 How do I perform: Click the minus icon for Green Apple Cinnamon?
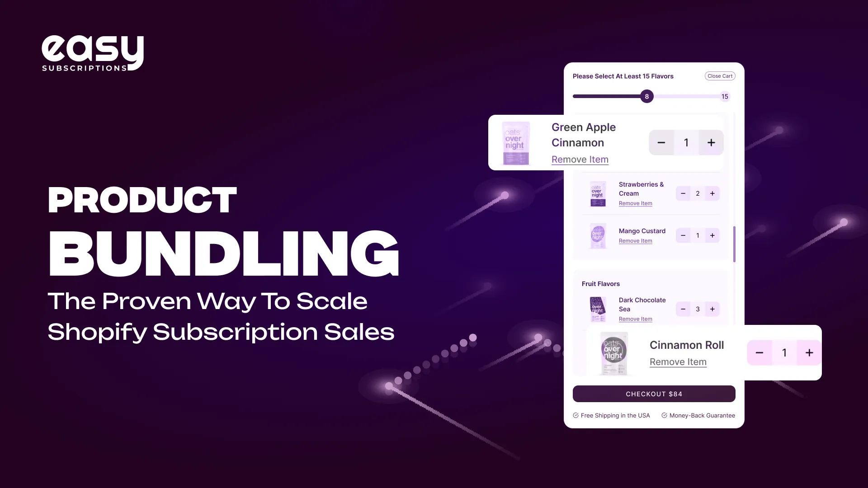[x=661, y=142]
